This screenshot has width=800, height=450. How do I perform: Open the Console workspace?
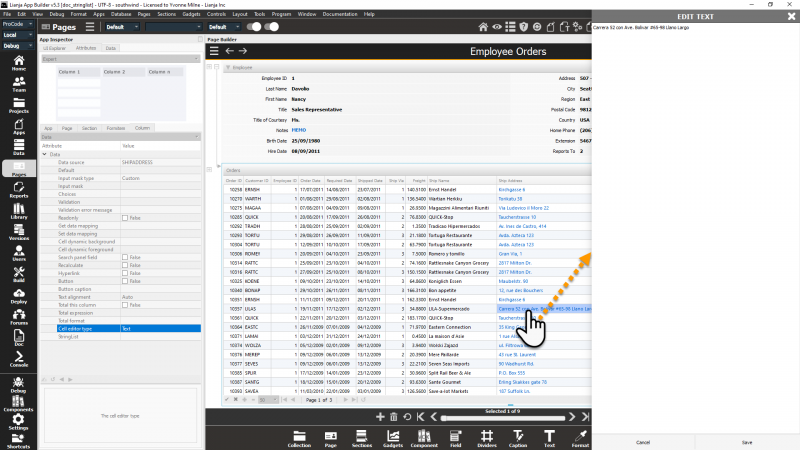(18, 359)
